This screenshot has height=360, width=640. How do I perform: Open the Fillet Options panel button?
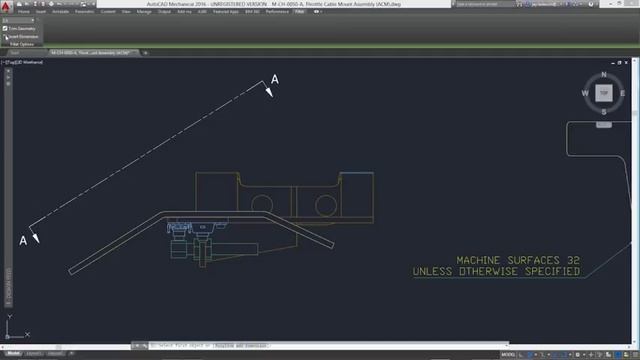[22, 44]
